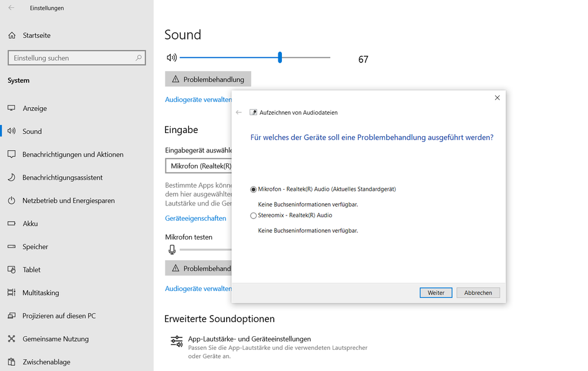Click the Akku battery icon
588x371 pixels.
click(x=11, y=224)
